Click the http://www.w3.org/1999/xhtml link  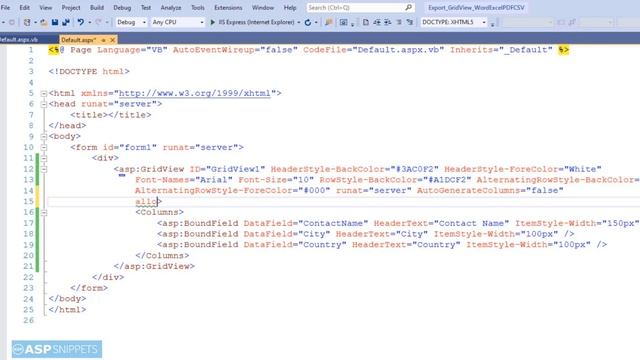(x=195, y=93)
